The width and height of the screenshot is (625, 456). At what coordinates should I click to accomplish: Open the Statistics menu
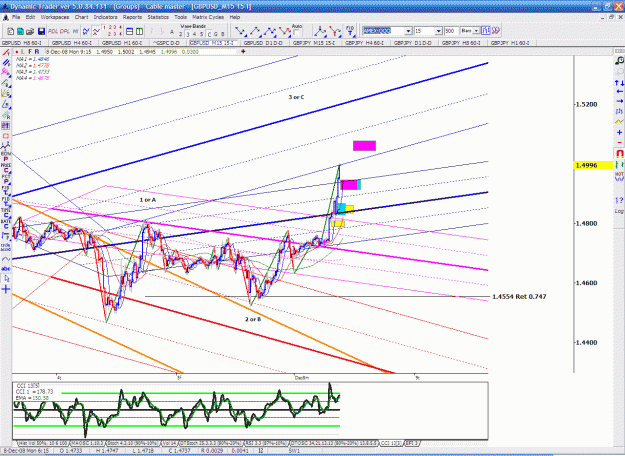[x=158, y=17]
